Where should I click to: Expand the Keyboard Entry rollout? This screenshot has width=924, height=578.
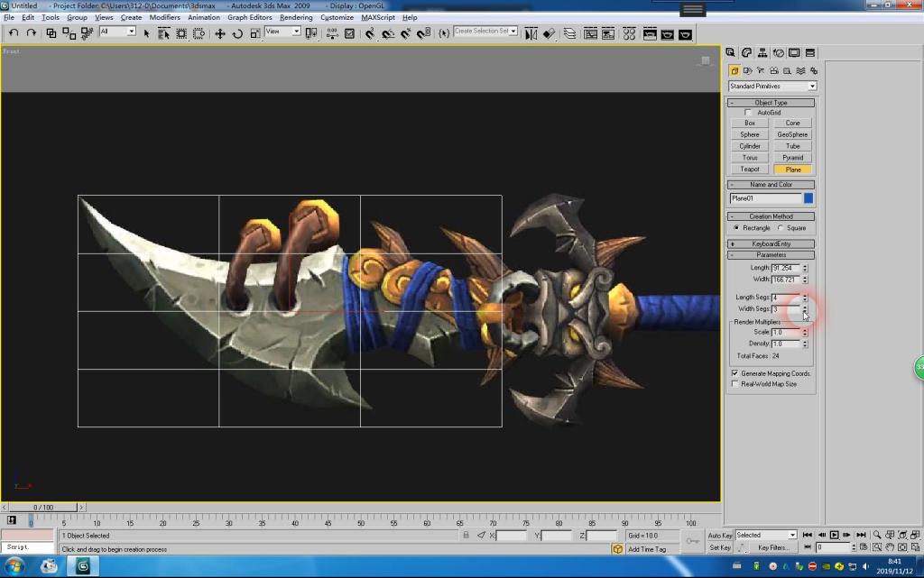[771, 243]
